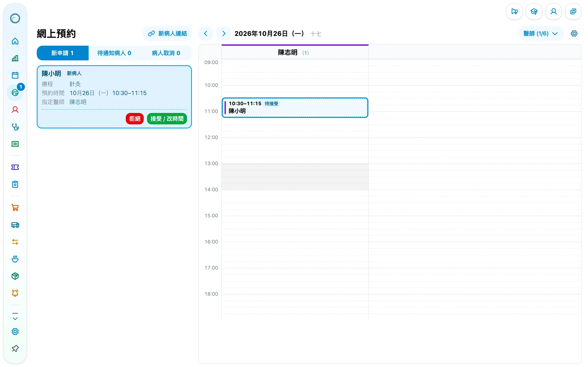Select the 10:30–11:15 陳小明 pending appointment block

pyautogui.click(x=295, y=107)
